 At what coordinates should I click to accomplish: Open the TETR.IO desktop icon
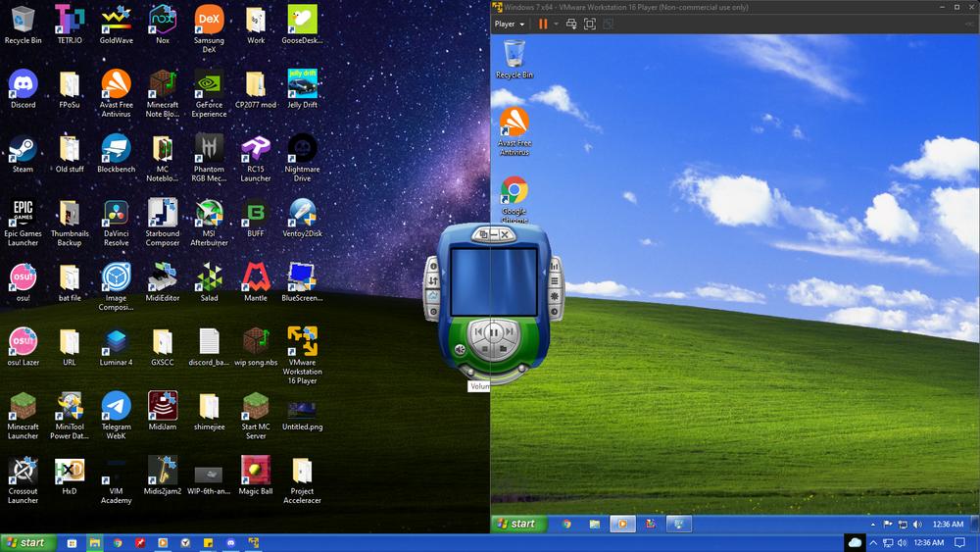(x=70, y=25)
